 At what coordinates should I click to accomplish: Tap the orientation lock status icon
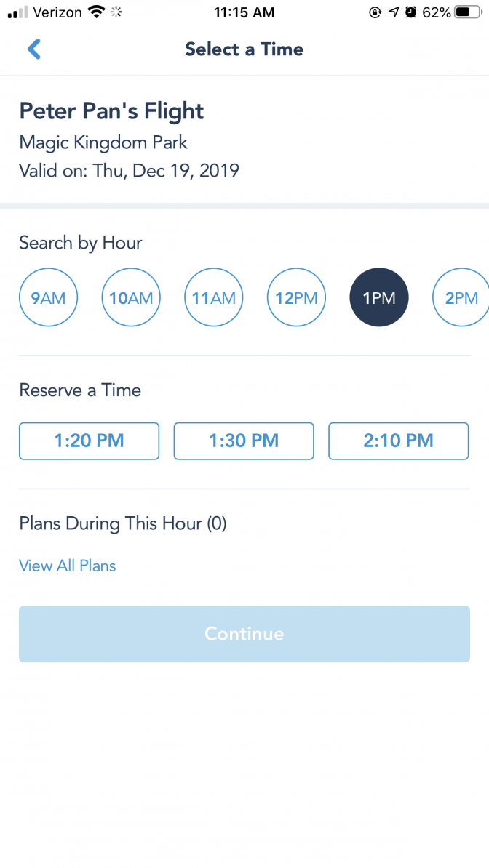375,12
